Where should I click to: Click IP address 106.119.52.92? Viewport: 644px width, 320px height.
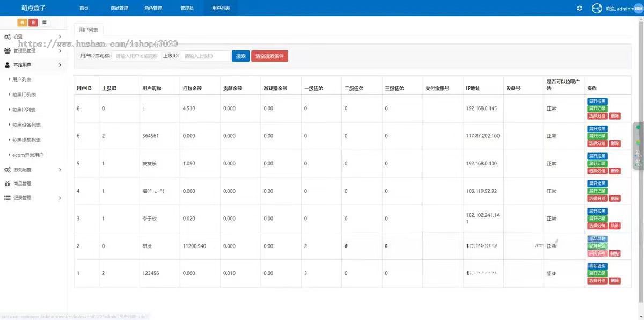click(x=481, y=191)
